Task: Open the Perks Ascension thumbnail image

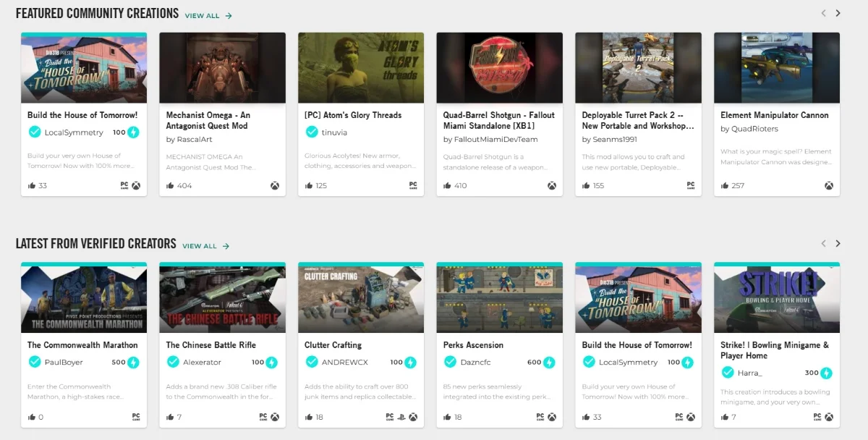Action: click(x=499, y=298)
